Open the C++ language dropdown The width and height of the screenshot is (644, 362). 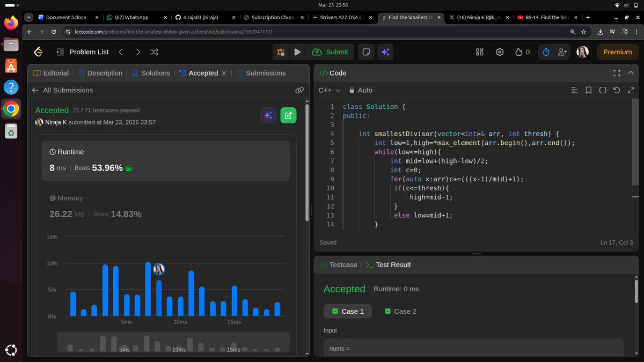point(329,90)
